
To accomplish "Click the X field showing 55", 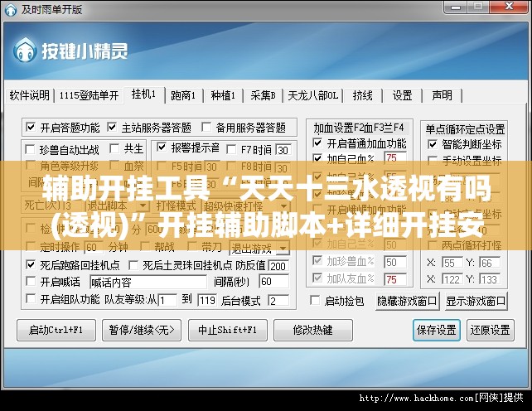I will tap(452, 263).
